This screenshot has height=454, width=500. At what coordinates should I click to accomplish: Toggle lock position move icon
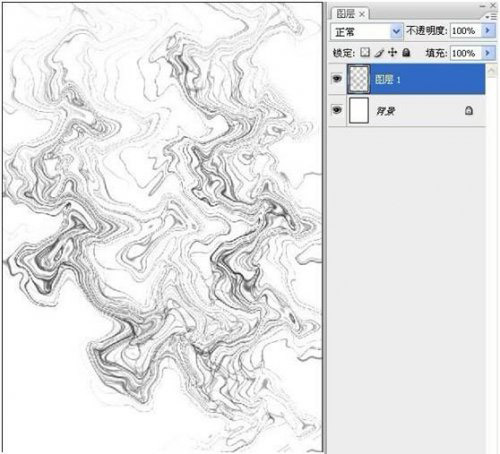point(393,52)
